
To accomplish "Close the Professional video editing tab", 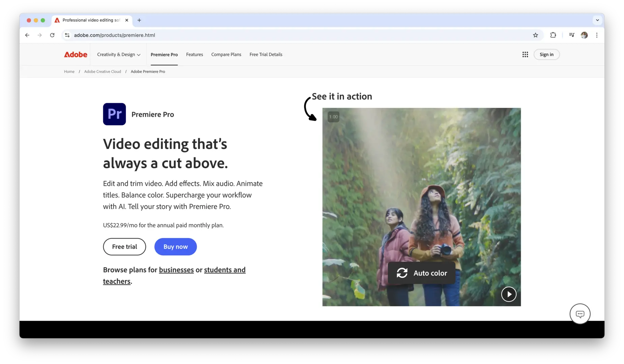I will [127, 20].
